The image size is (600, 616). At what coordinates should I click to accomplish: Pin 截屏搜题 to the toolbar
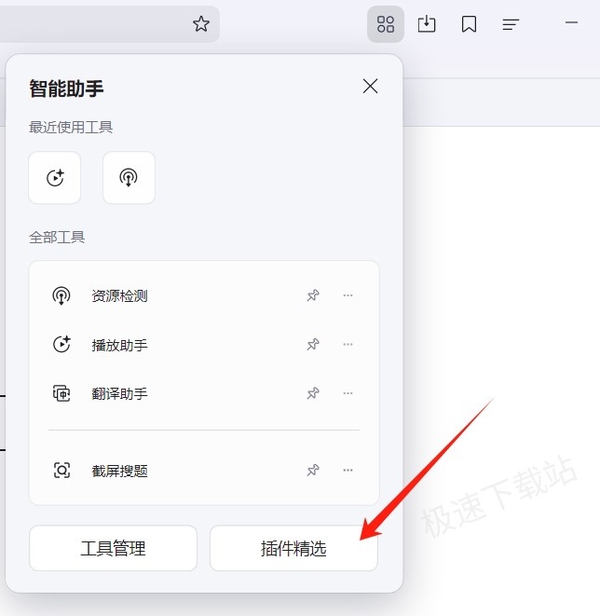point(313,470)
